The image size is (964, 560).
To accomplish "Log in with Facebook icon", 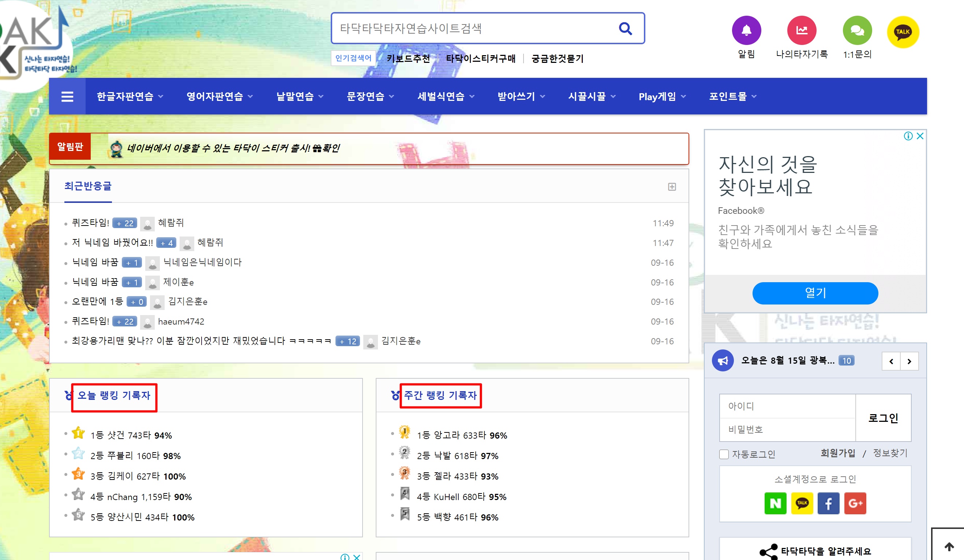I will (828, 503).
